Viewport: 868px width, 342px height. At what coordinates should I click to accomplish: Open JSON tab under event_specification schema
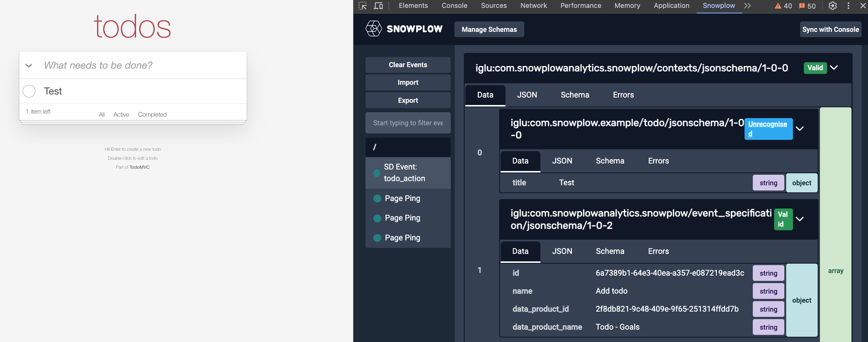pyautogui.click(x=562, y=251)
